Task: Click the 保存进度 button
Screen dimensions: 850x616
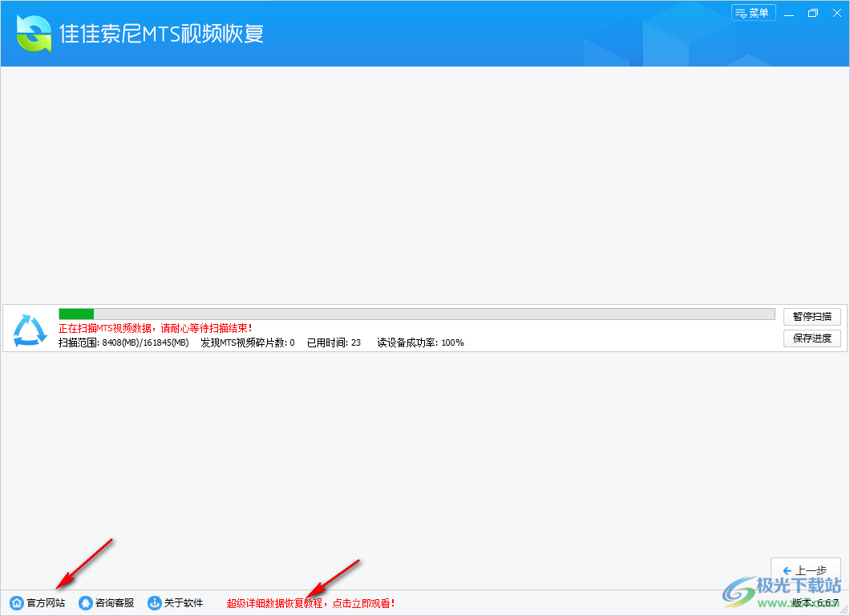Action: pos(812,338)
